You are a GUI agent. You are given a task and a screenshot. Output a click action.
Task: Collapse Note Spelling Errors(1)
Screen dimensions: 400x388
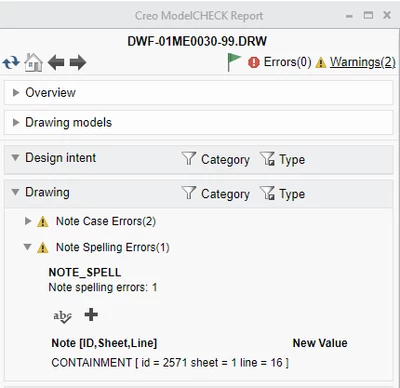tap(28, 247)
